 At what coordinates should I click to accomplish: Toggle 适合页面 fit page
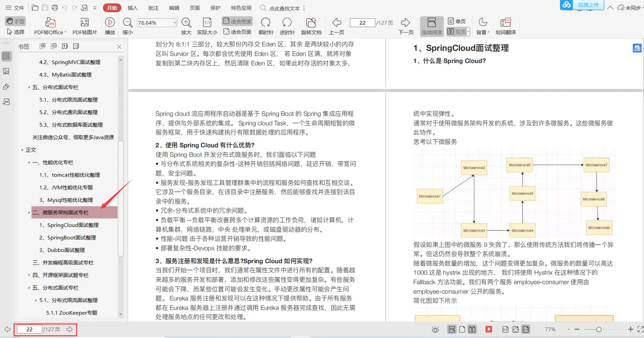click(237, 32)
